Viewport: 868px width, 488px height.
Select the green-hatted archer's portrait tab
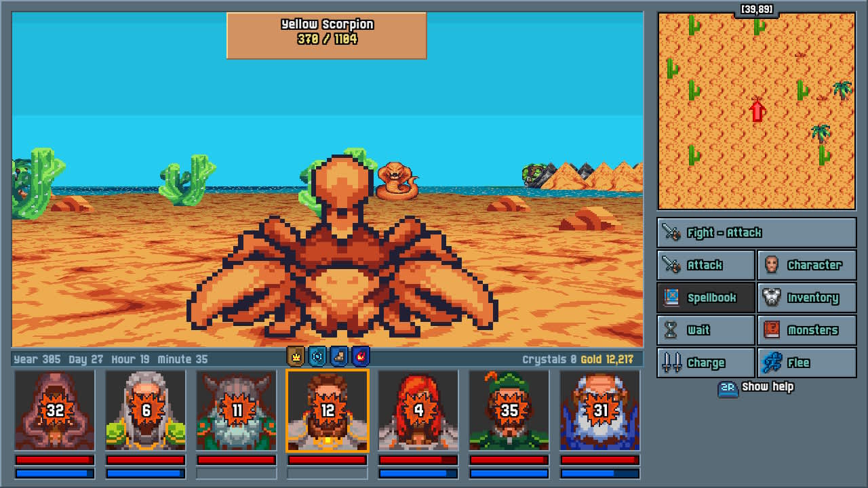coord(508,410)
